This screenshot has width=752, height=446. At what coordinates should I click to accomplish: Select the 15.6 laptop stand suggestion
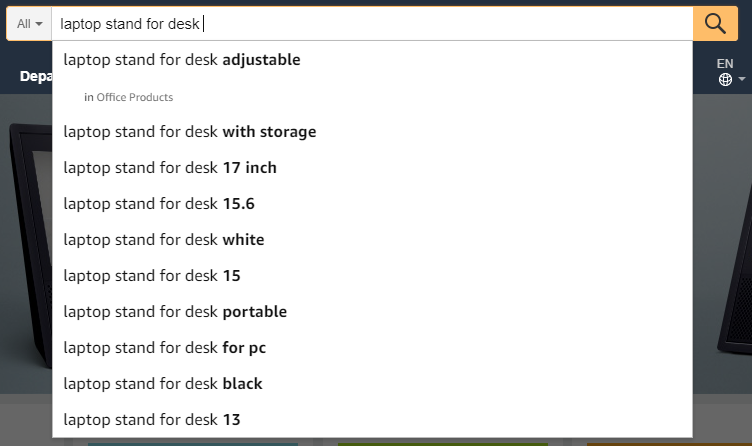pos(159,203)
